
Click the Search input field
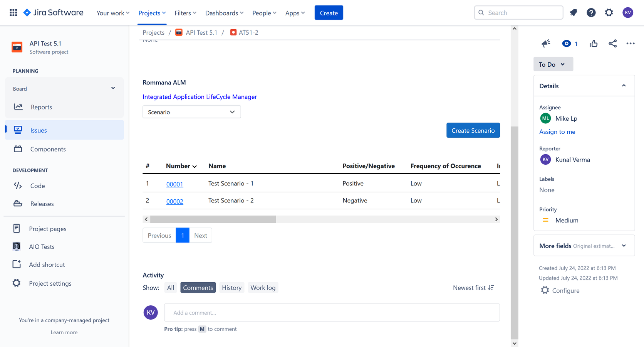[x=518, y=13]
